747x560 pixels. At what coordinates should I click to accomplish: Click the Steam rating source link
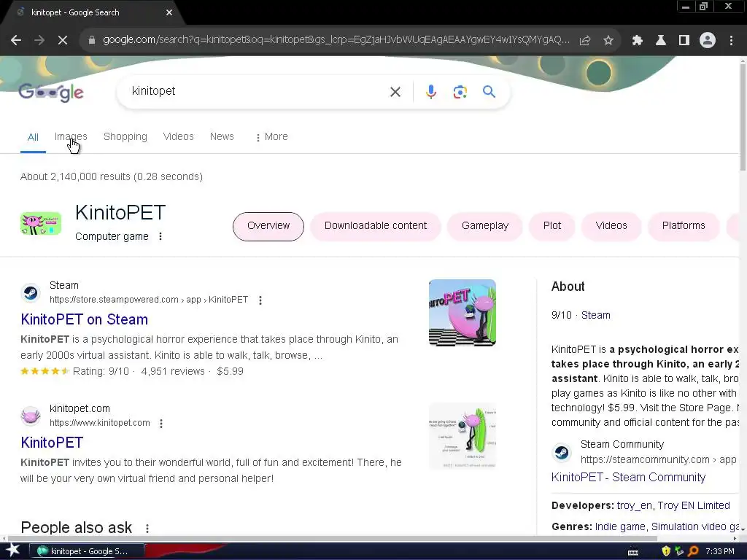pyautogui.click(x=595, y=315)
